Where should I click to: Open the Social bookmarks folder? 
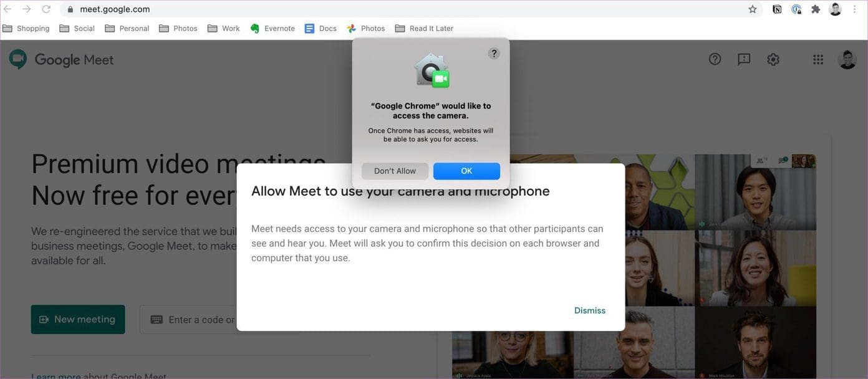coord(77,28)
